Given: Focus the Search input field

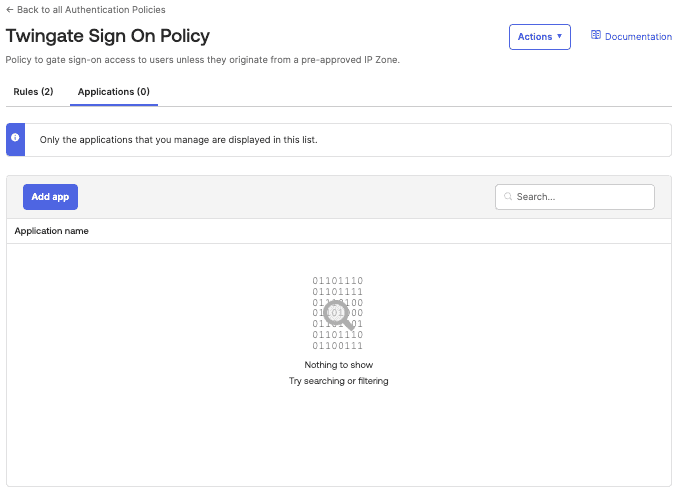Looking at the screenshot, I should click(580, 197).
